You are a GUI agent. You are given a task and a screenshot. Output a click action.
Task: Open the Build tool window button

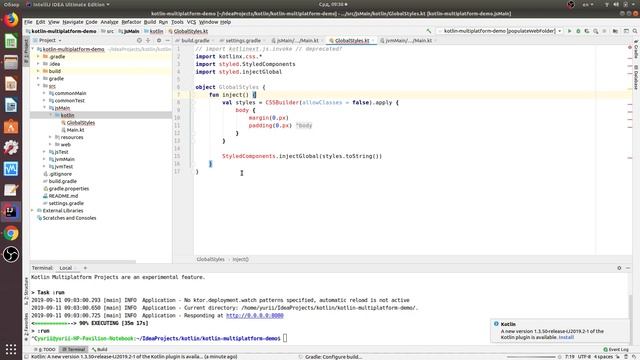click(x=100, y=349)
